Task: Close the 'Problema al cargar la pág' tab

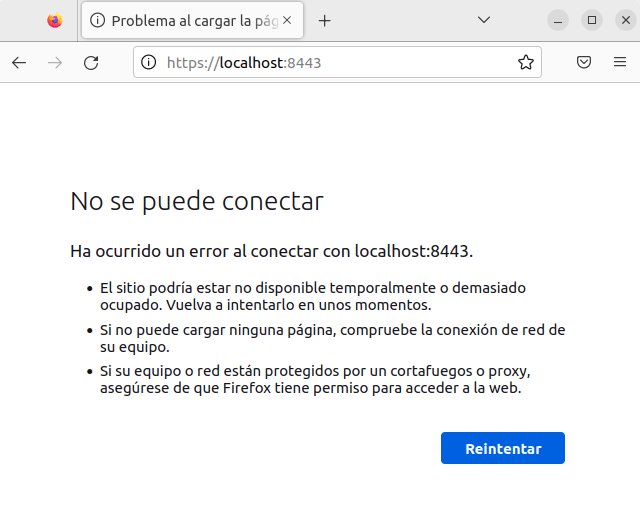Action: click(287, 20)
